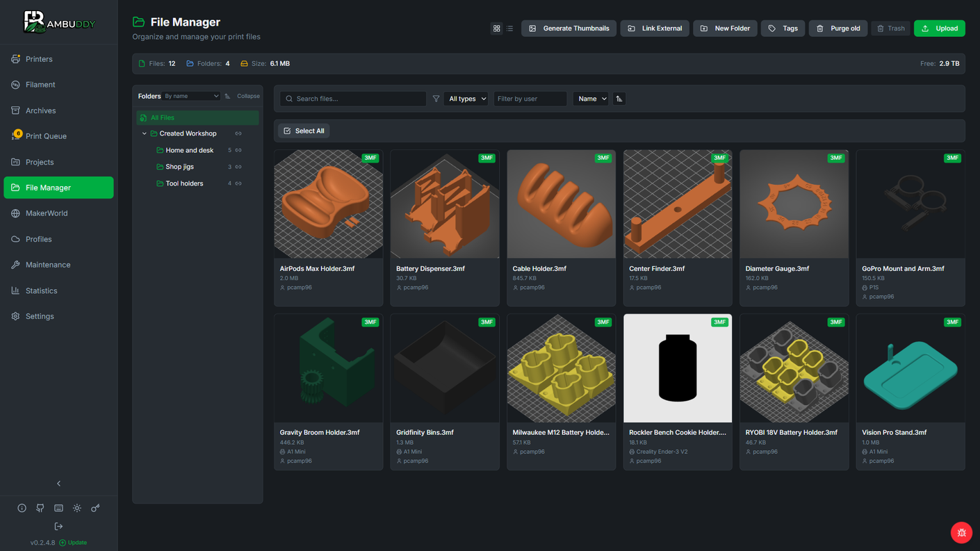Toggle light theme sun icon
This screenshot has width=980, height=551.
(77, 508)
